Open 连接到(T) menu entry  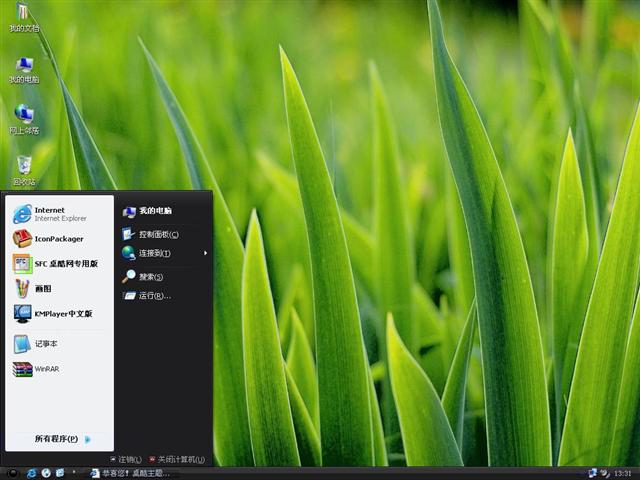coord(163,253)
